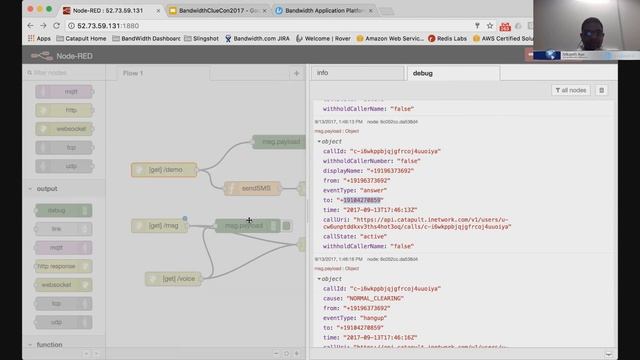
Task: Switch to the info sidebar tab
Action: (x=358, y=73)
